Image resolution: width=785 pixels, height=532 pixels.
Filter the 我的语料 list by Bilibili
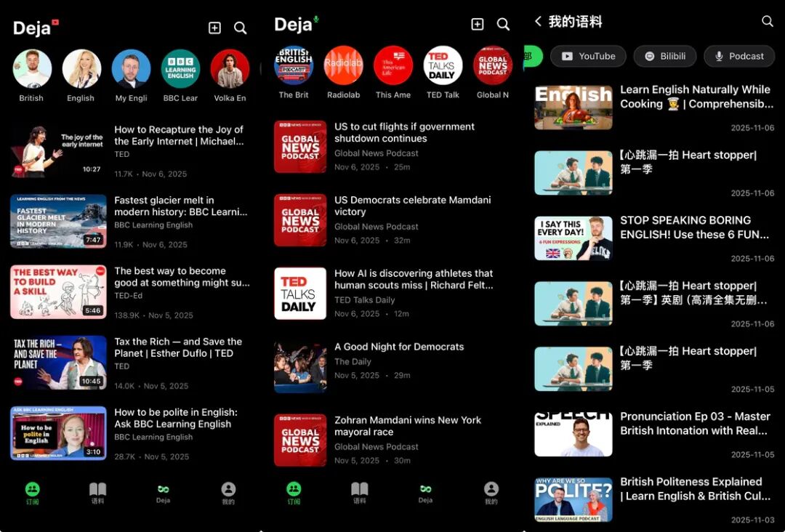[665, 56]
